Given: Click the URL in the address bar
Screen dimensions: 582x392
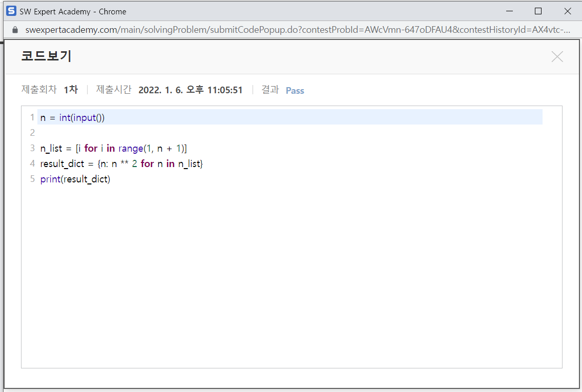Looking at the screenshot, I should (x=298, y=30).
